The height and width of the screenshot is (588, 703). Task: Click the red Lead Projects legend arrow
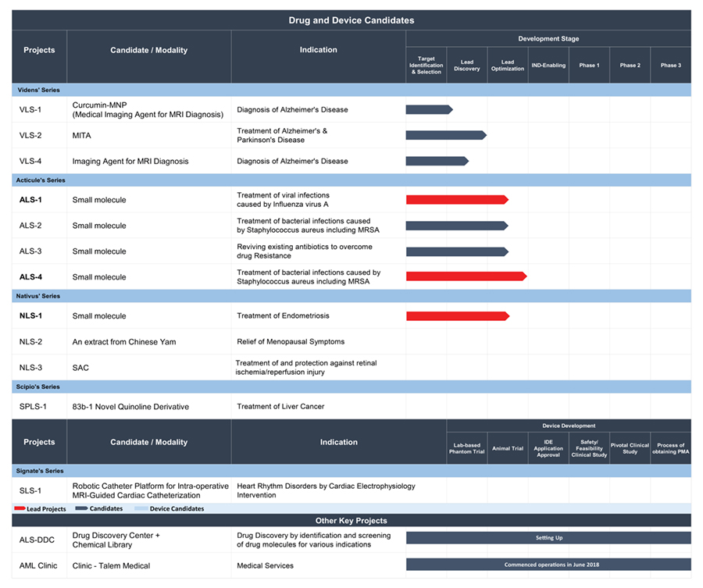point(20,508)
